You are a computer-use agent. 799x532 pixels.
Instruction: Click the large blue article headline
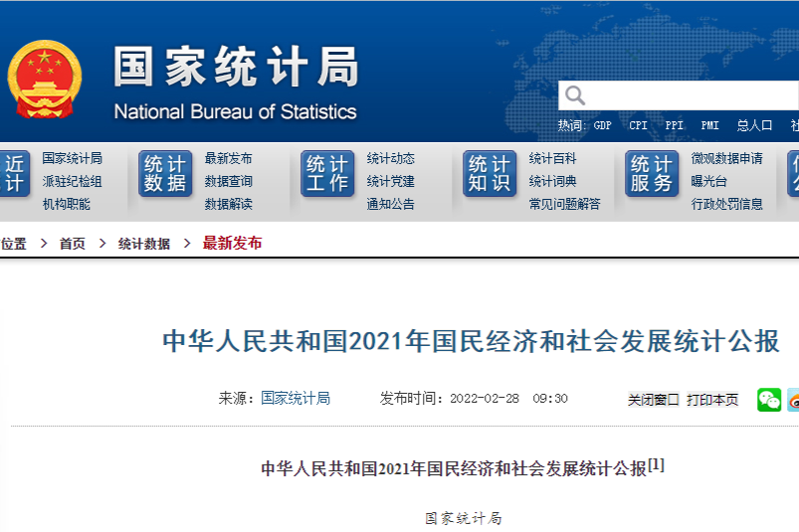471,341
